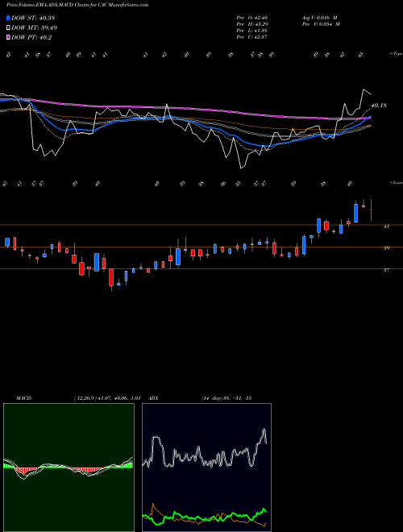
Task: Click the magenta DOW PT legend swatch
Action: pos(9,38)
